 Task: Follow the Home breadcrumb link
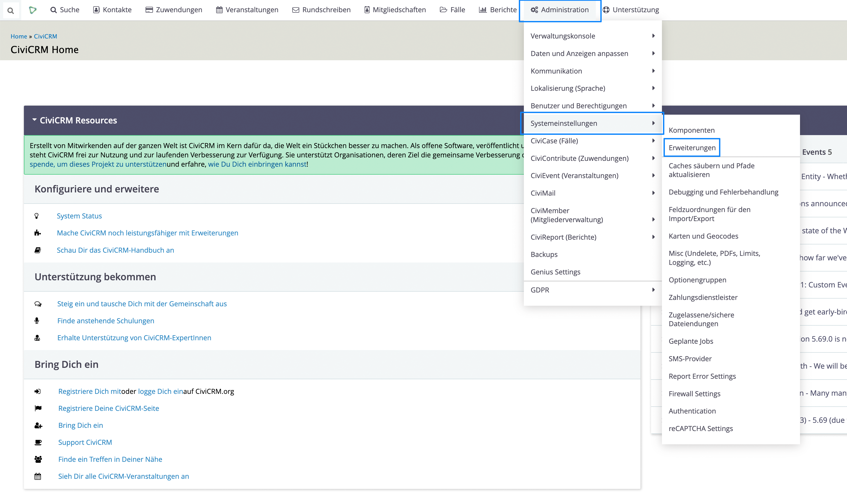[19, 36]
